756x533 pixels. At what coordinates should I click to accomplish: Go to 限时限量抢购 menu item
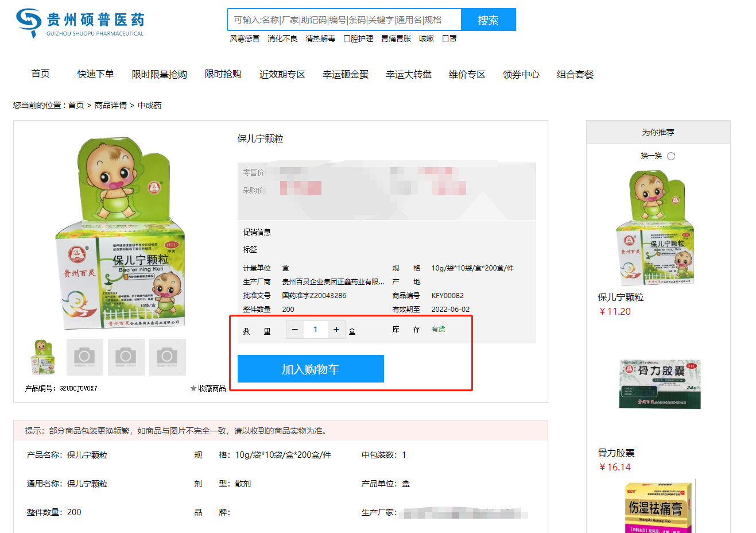click(160, 75)
